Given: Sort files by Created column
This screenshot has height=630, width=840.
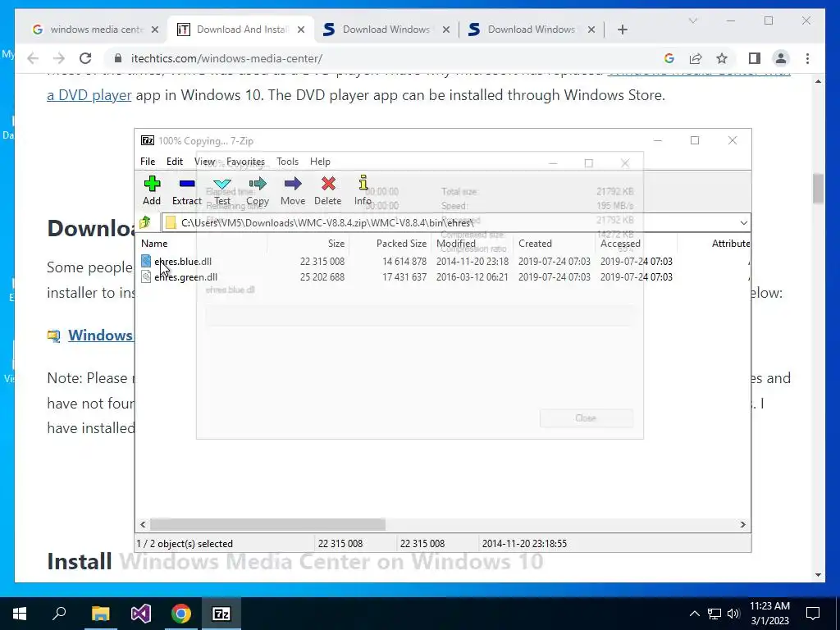Looking at the screenshot, I should (535, 243).
